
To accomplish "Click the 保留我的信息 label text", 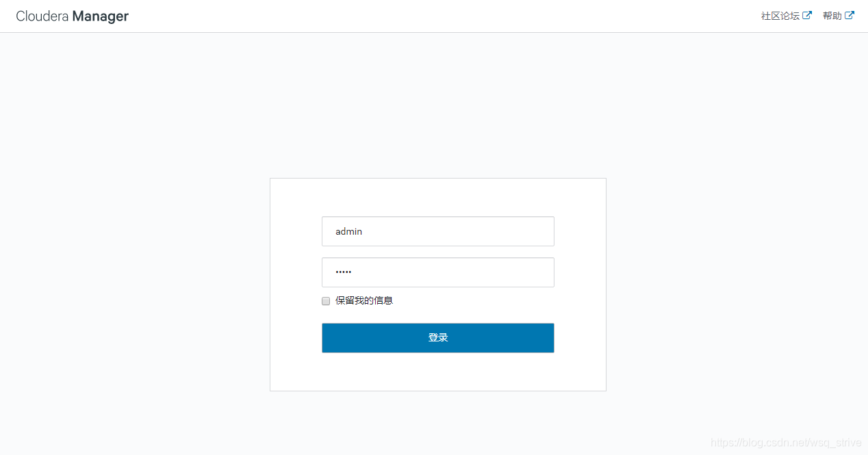I will [364, 300].
